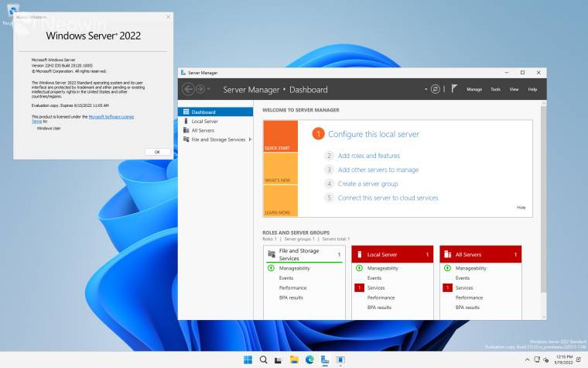The height and width of the screenshot is (368, 588).
Task: Click the All Servers icon in the sidebar
Action: 186,130
